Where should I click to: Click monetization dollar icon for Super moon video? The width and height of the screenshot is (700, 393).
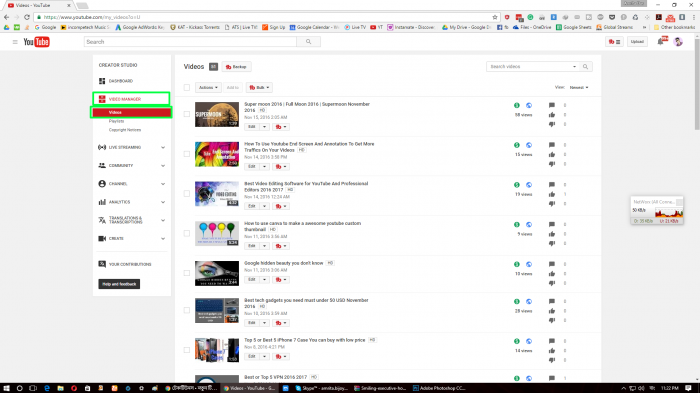pos(517,105)
